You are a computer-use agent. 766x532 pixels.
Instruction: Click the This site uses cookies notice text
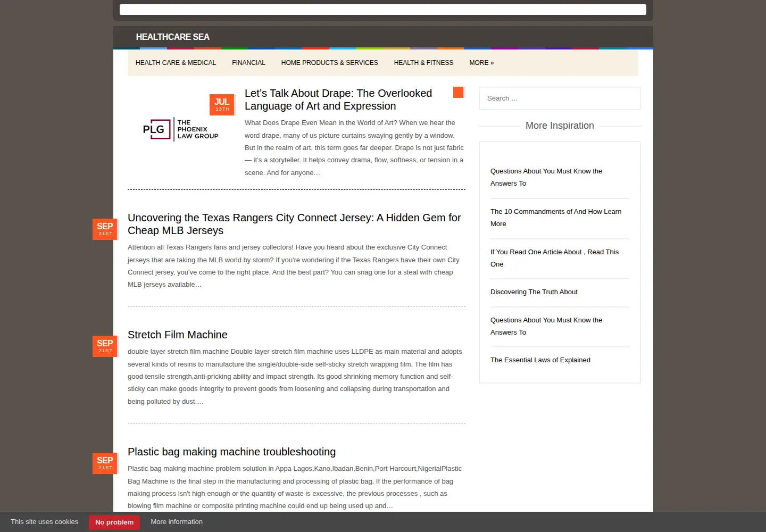44,522
